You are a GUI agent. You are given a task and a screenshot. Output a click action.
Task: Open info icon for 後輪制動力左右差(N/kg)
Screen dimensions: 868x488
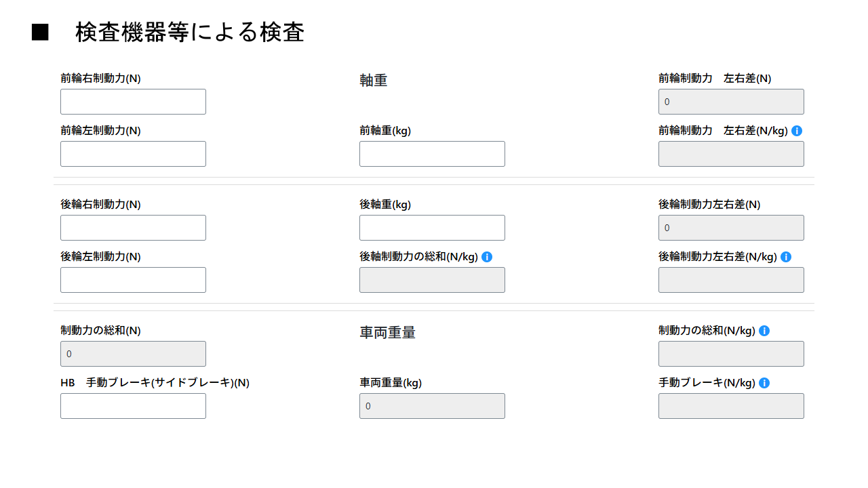pos(786,257)
